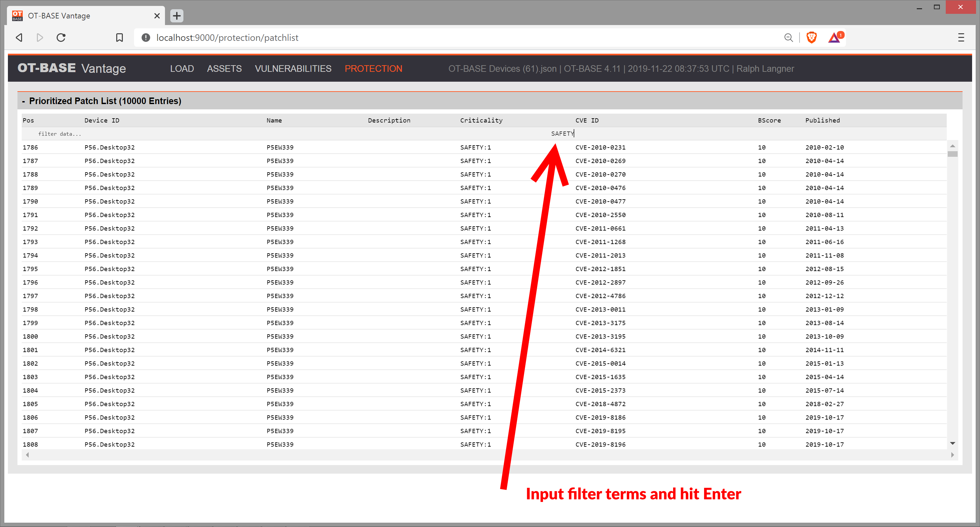This screenshot has width=980, height=527.
Task: Open the browser hamburger menu
Action: (961, 38)
